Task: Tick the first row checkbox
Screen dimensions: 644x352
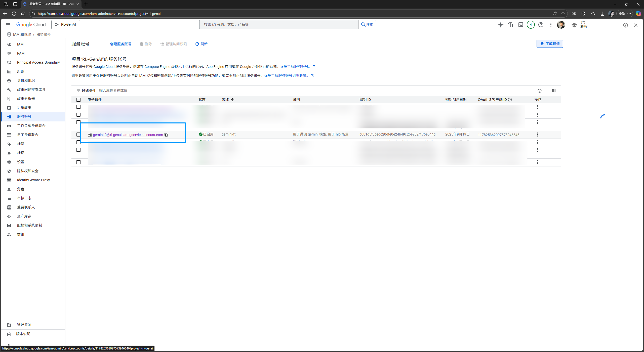Action: coord(78,107)
